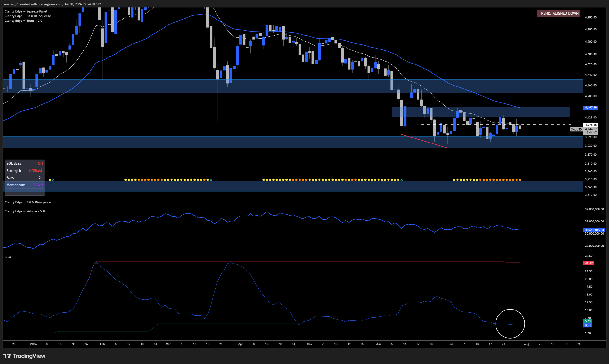Click the 4,360.00 price axis label

coord(591,85)
